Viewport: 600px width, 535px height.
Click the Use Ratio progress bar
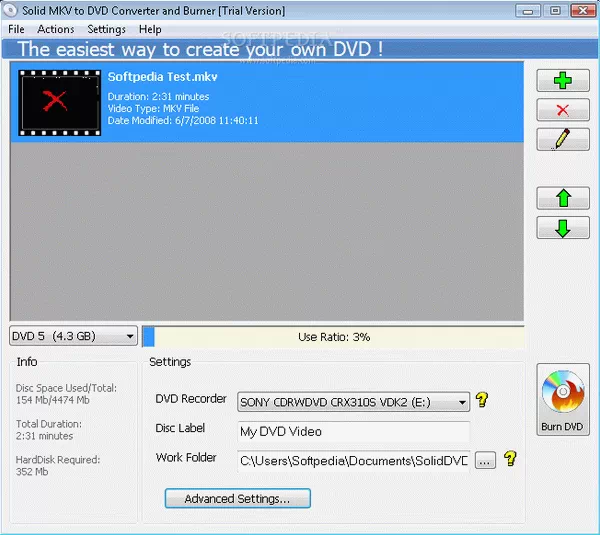click(x=334, y=337)
